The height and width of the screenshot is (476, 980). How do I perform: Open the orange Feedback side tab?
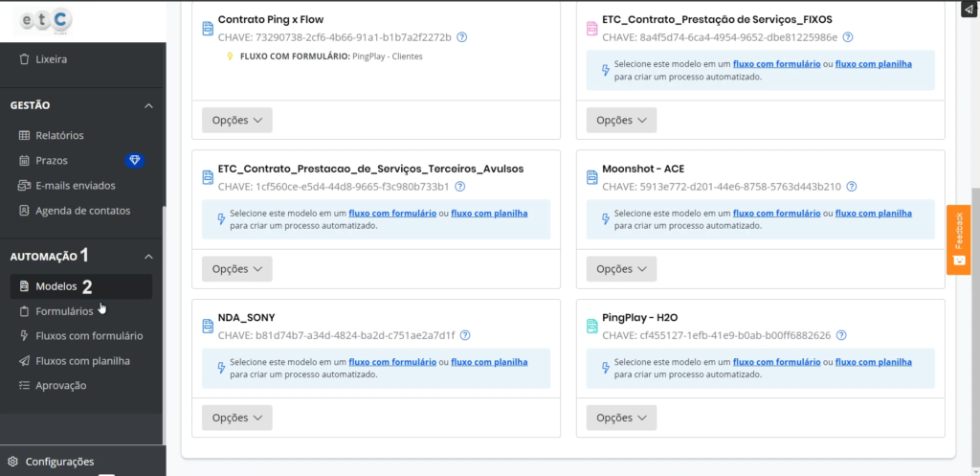coord(958,239)
